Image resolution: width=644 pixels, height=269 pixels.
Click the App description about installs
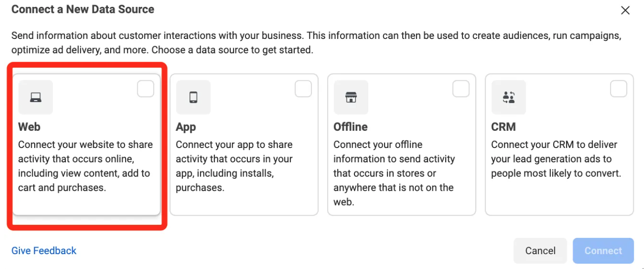tap(234, 166)
